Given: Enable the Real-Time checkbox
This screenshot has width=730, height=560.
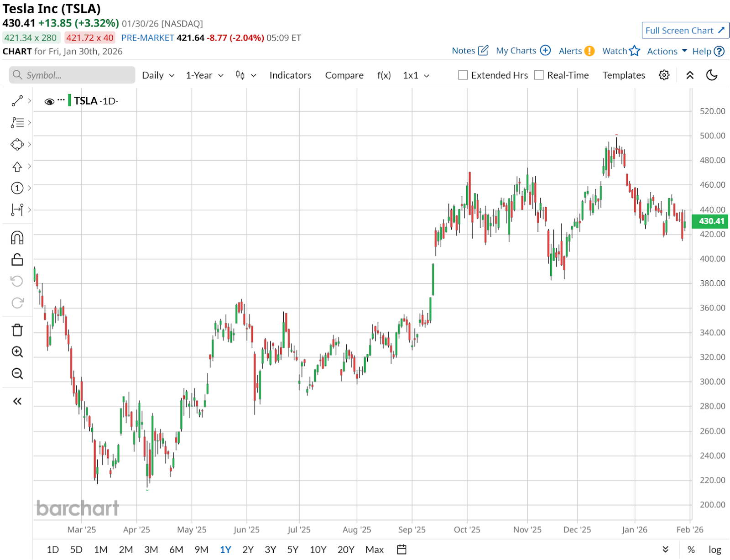Looking at the screenshot, I should (x=539, y=75).
